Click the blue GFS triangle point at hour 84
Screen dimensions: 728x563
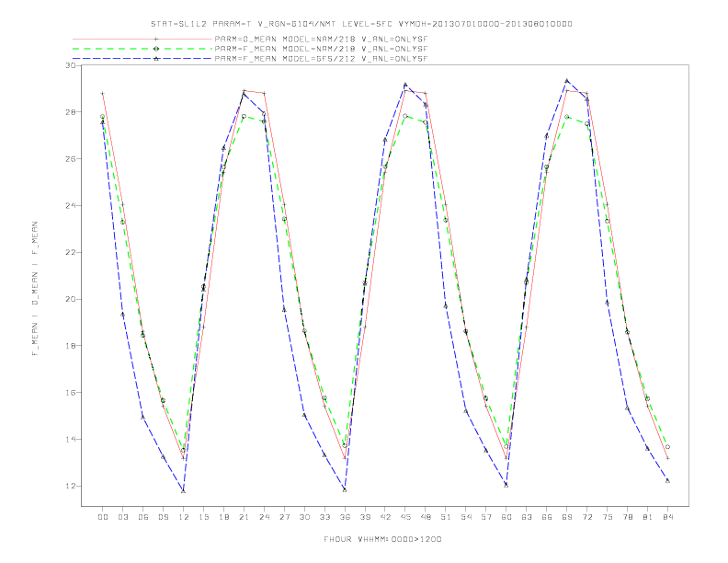pyautogui.click(x=667, y=481)
